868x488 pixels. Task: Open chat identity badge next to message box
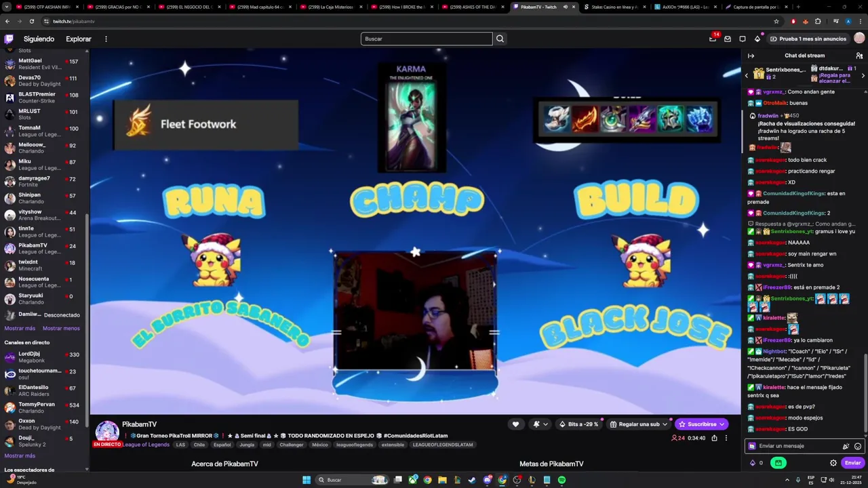point(752,446)
